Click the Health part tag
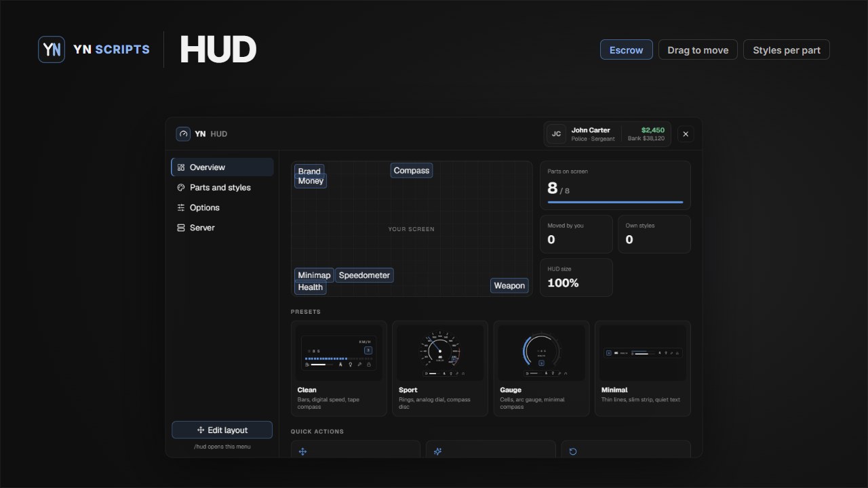 (x=310, y=287)
